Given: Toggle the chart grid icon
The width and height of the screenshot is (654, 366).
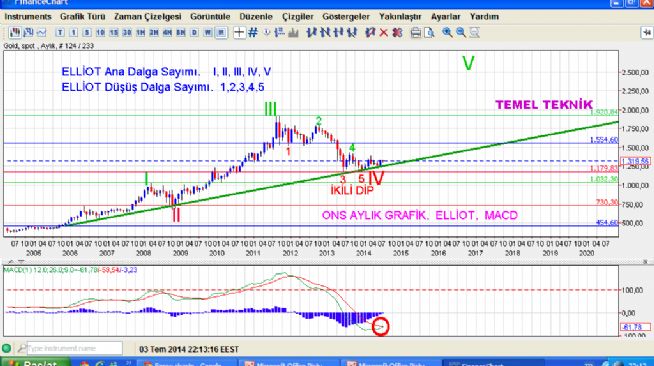Looking at the screenshot, I should pyautogui.click(x=253, y=33).
